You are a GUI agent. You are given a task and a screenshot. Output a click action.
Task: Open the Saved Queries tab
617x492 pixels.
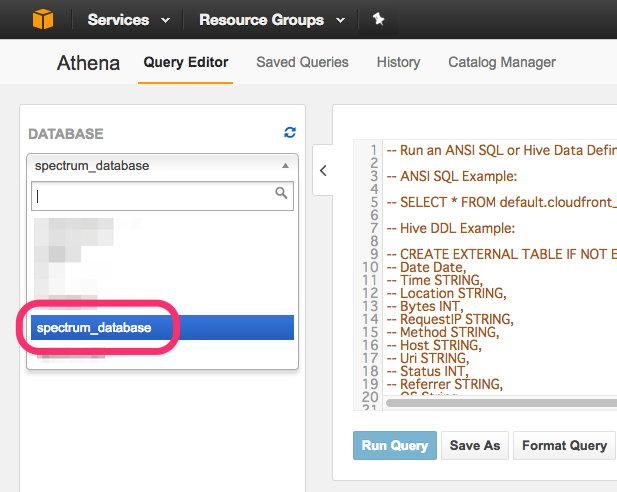click(302, 62)
